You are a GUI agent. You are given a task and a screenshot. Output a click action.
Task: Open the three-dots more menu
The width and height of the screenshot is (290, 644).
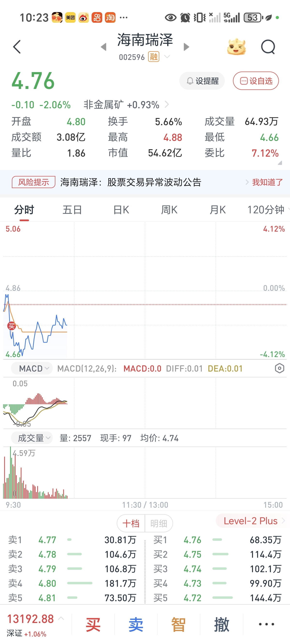click(266, 624)
